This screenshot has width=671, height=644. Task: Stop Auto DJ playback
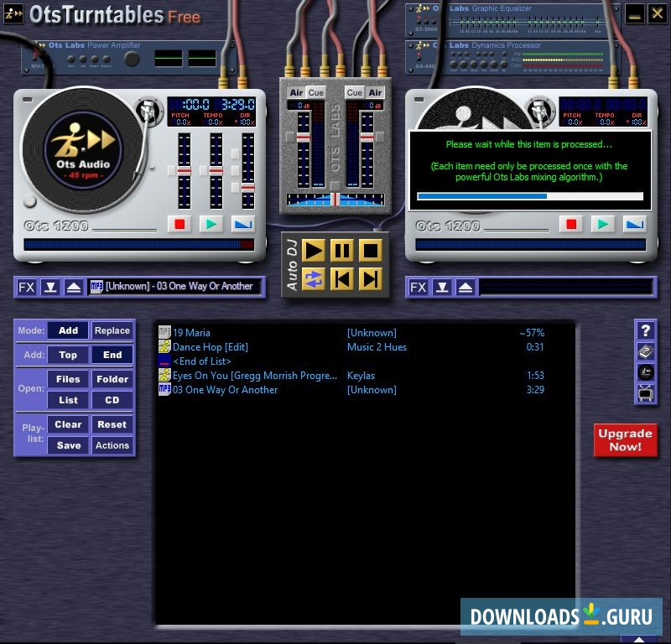(x=370, y=251)
